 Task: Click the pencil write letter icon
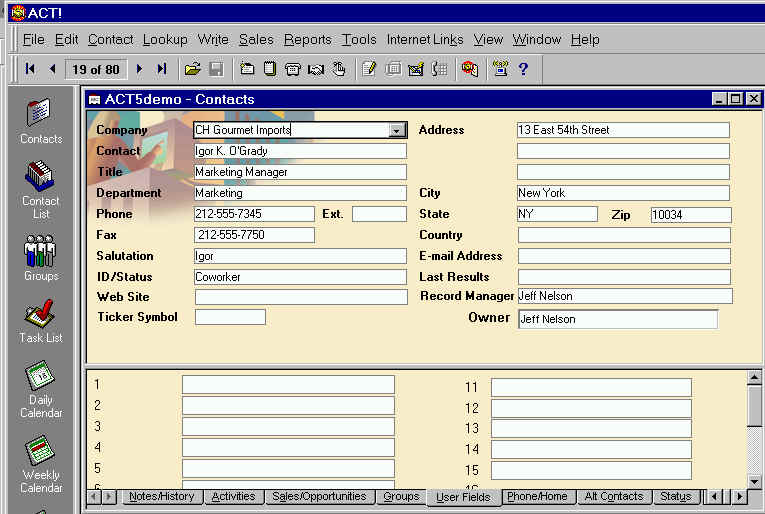(x=369, y=69)
